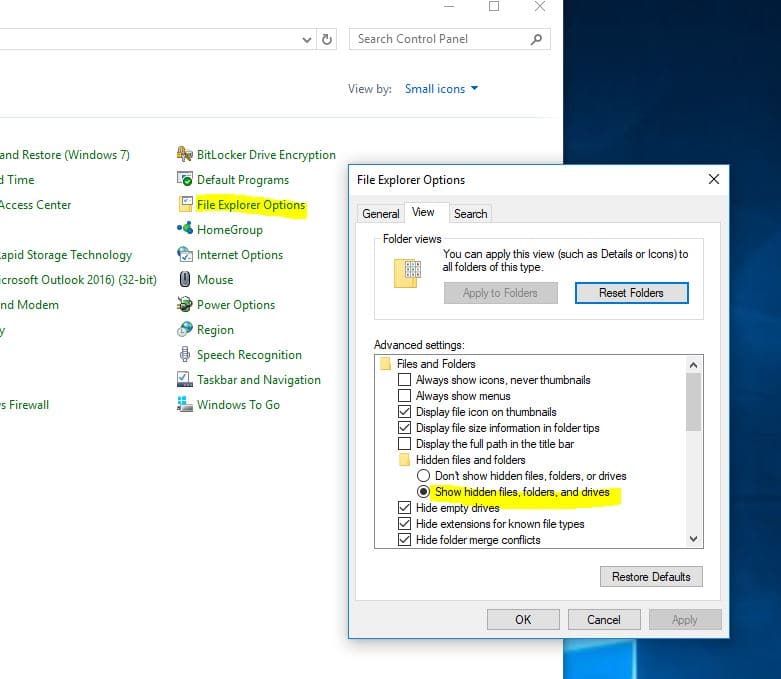Open the Mouse settings icon
The height and width of the screenshot is (679, 781).
(184, 280)
